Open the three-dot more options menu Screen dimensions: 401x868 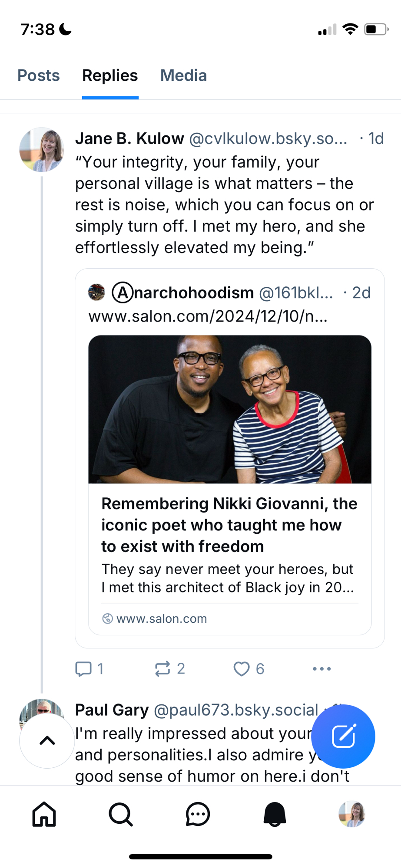coord(321,669)
